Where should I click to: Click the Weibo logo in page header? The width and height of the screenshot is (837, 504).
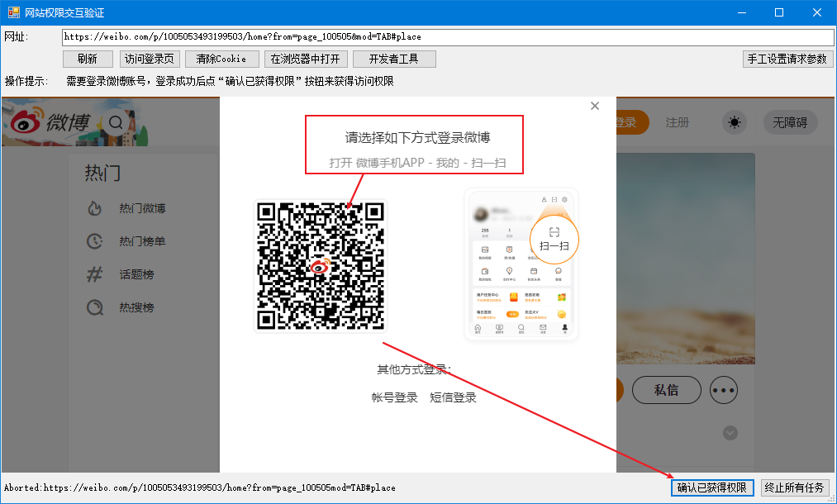pyautogui.click(x=50, y=121)
